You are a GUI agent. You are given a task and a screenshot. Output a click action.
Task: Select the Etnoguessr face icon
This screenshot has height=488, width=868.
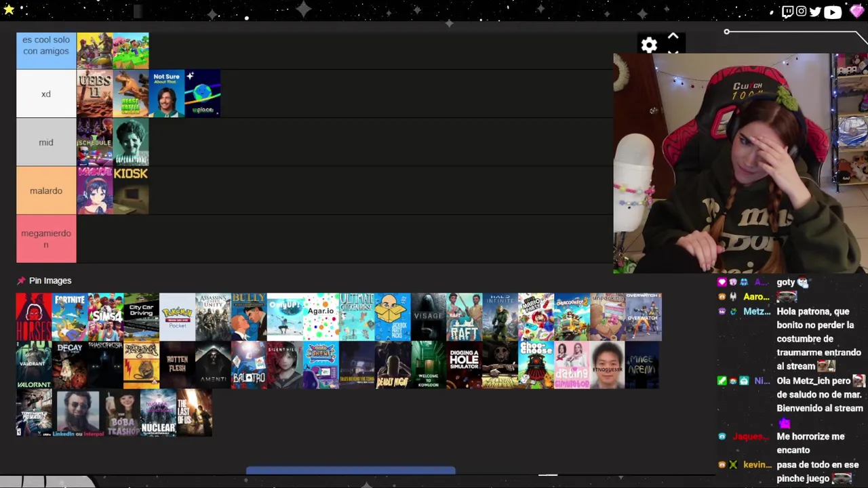[x=608, y=365]
